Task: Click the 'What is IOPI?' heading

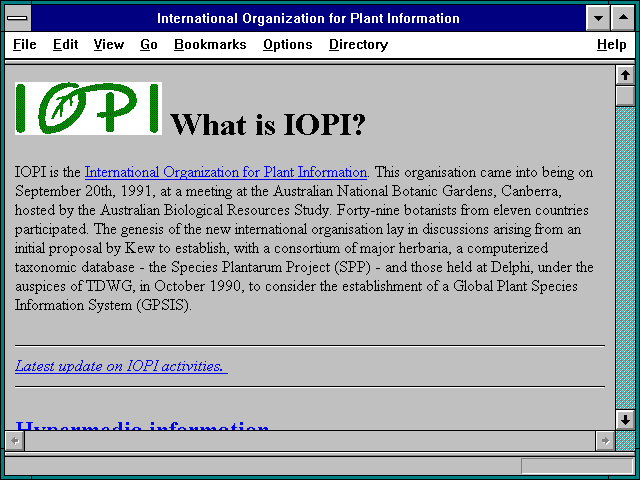Action: pos(267,124)
